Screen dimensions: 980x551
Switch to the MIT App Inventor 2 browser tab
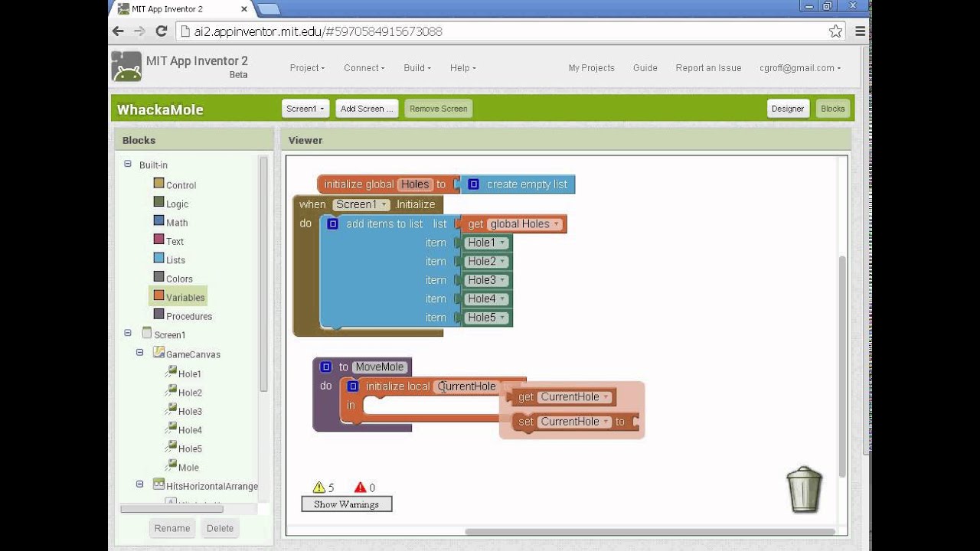pyautogui.click(x=182, y=9)
